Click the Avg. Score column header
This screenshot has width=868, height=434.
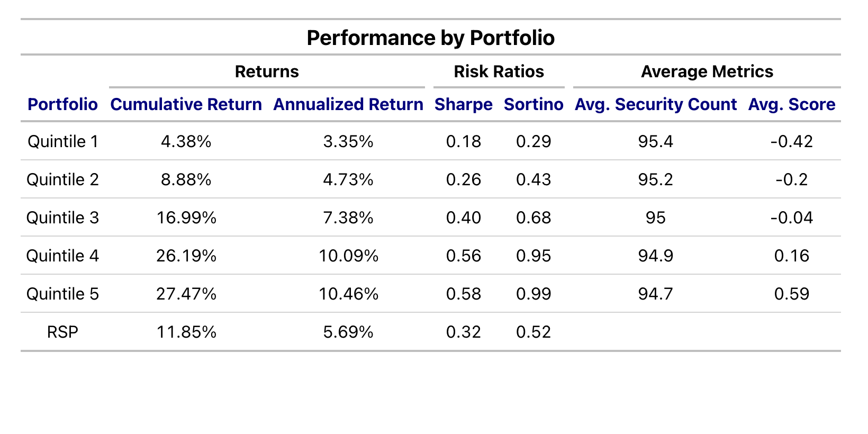coord(792,104)
